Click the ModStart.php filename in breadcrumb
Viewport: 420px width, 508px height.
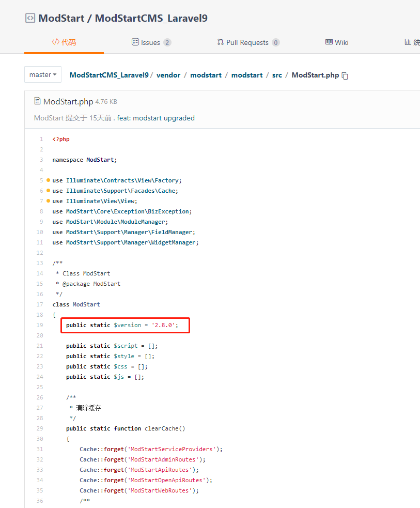click(x=315, y=75)
